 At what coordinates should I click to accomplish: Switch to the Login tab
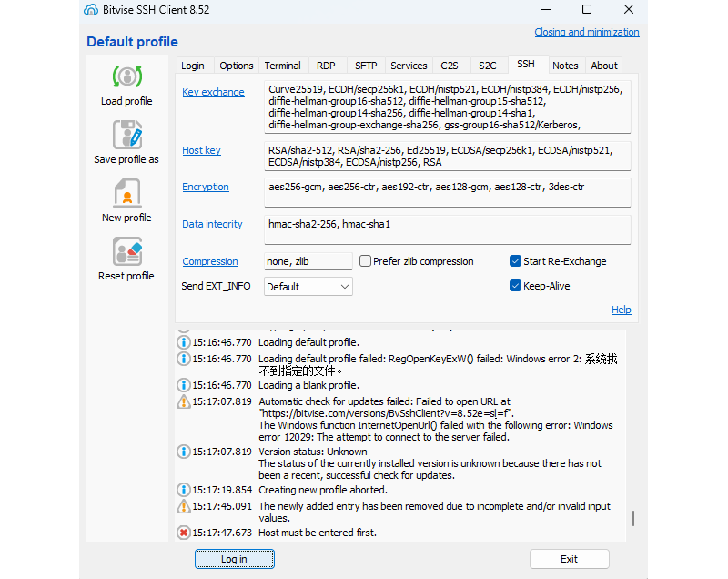pos(193,66)
